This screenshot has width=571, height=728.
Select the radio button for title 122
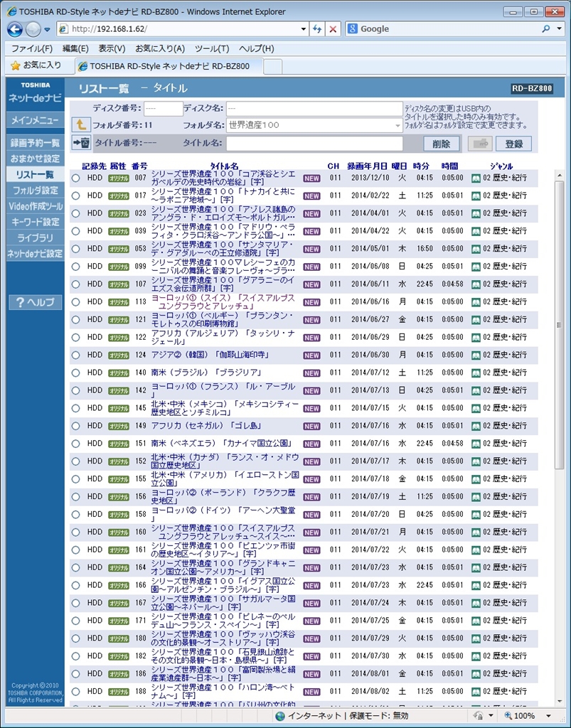75,338
